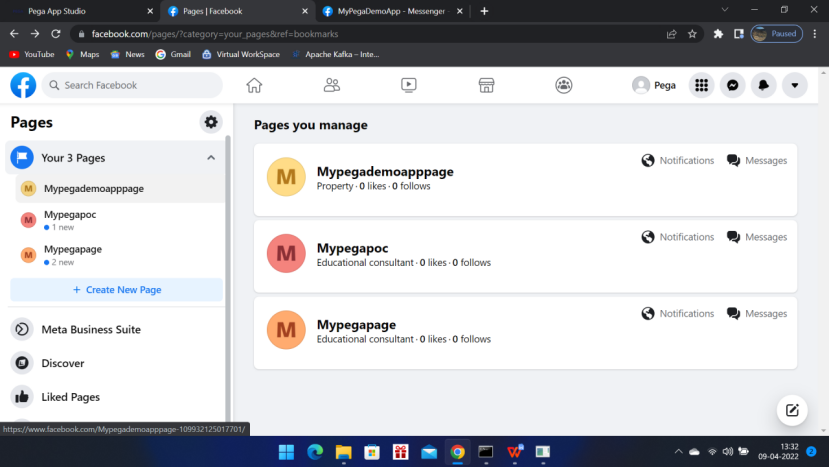Open the Home feed icon
The height and width of the screenshot is (467, 830).
click(x=254, y=85)
